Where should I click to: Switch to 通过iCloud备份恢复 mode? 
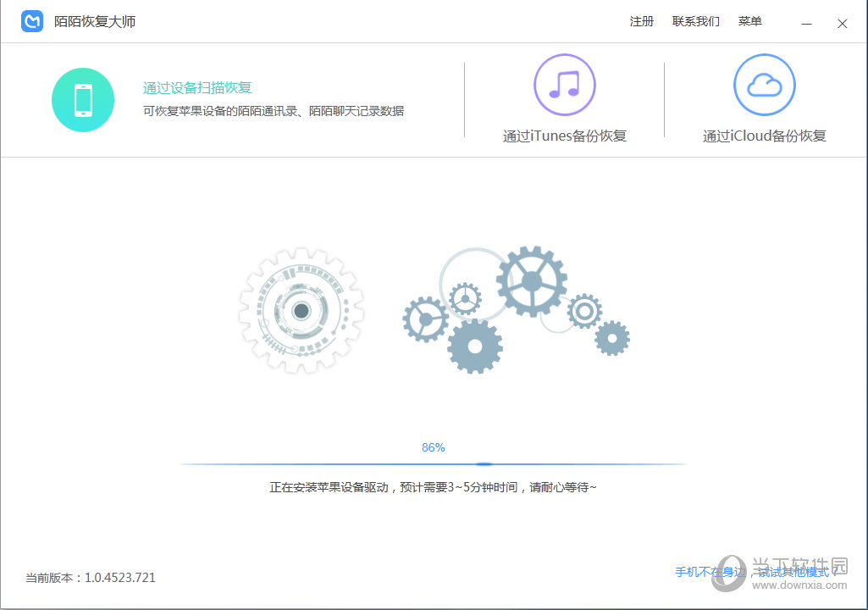[x=764, y=136]
